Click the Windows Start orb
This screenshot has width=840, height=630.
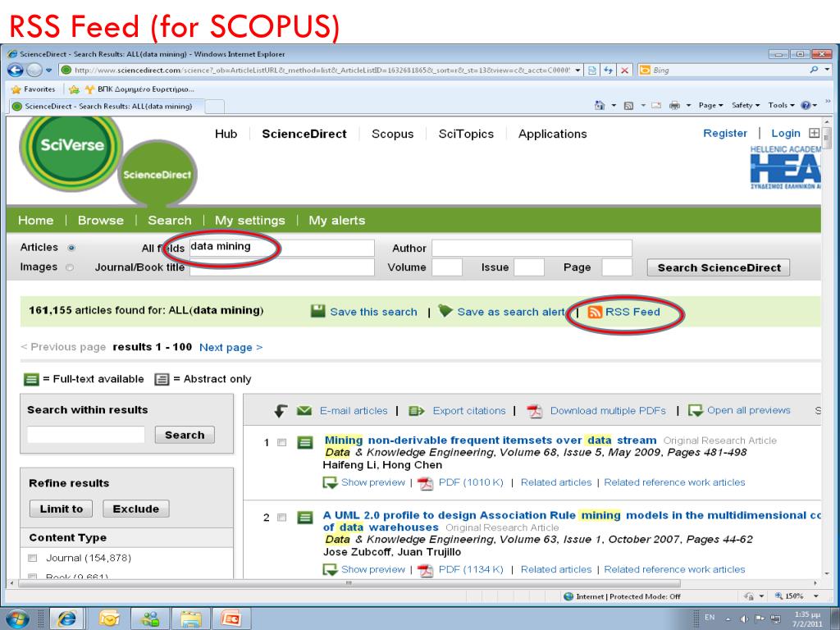coord(16,619)
